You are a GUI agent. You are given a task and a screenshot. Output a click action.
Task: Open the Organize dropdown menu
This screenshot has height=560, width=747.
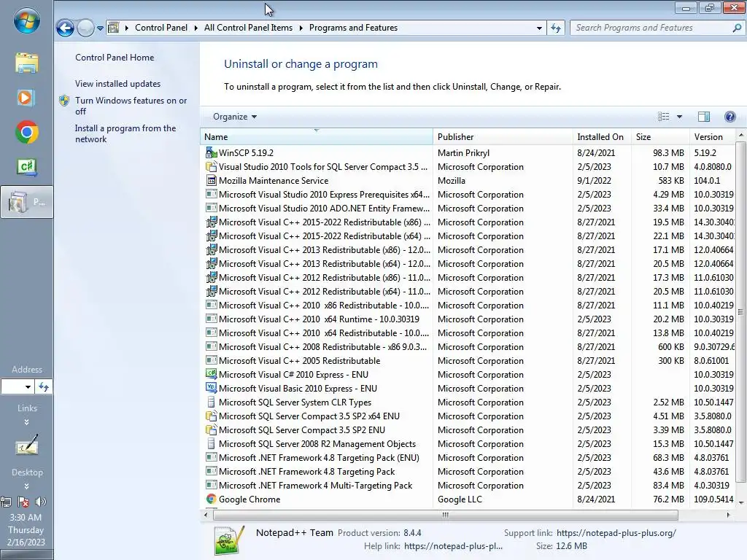coord(234,117)
